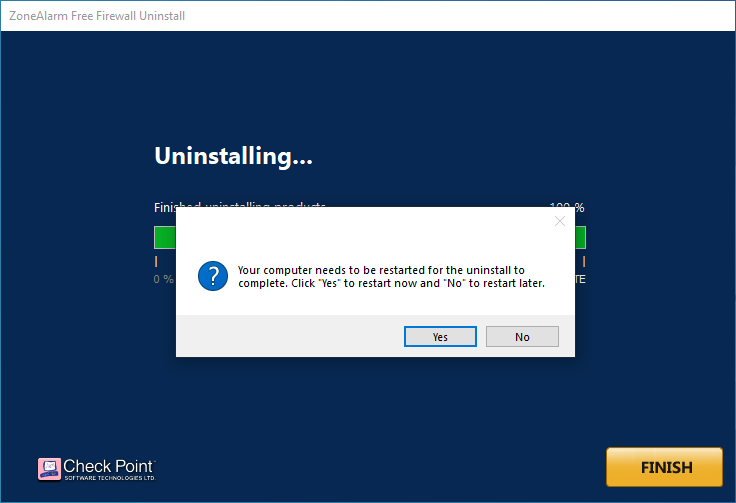Screen dimensions: 736x503
Task: Close the restart prompt dialog
Action: tap(560, 221)
